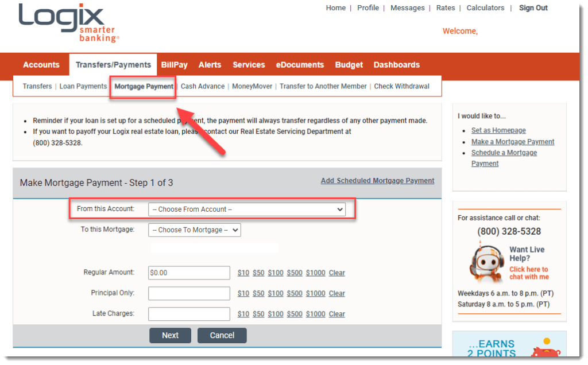Click the Late Charges input field
The height and width of the screenshot is (365, 588).
189,314
